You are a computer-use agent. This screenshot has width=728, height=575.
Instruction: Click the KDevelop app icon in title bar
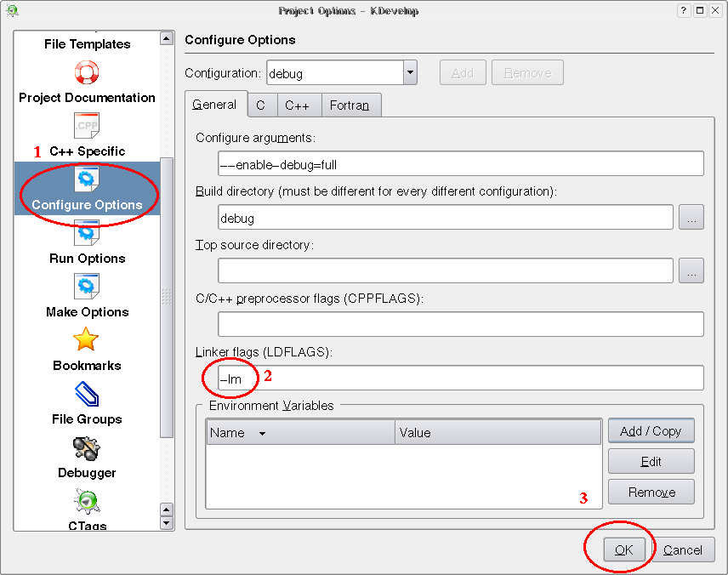click(13, 10)
